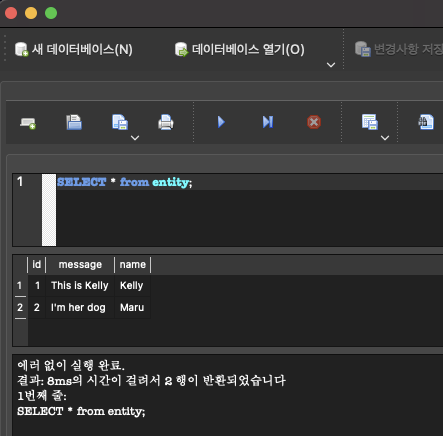This screenshot has height=436, width=443.
Task: Click the open SQL file icon
Action: (74, 122)
